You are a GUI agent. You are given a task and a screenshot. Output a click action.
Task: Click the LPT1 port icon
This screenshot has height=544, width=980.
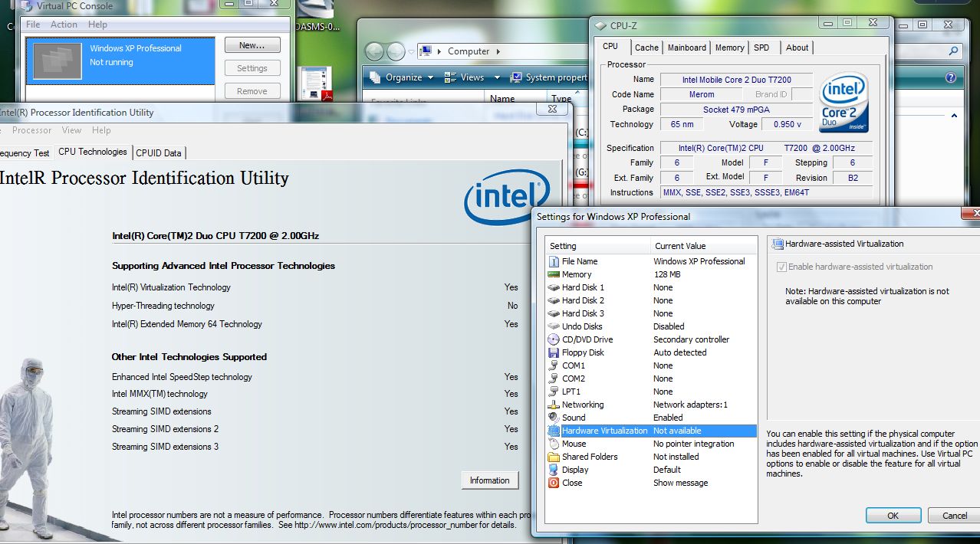pyautogui.click(x=554, y=392)
